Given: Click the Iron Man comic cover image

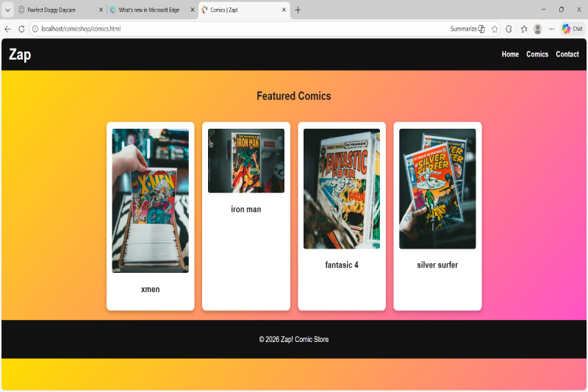Looking at the screenshot, I should pos(246,160).
